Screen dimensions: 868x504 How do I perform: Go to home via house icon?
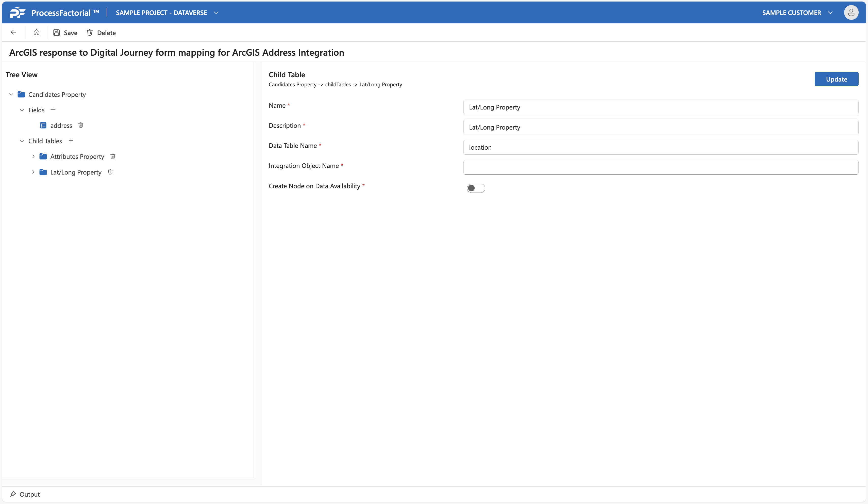pos(37,33)
